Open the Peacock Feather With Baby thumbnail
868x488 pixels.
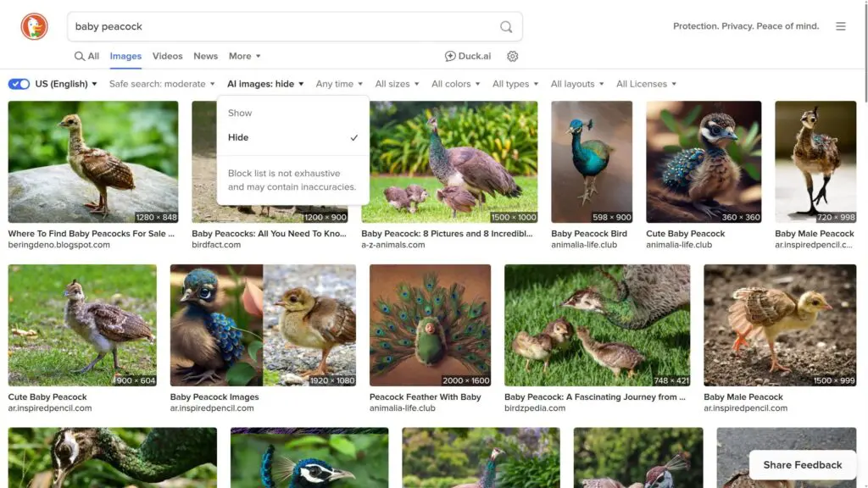tap(430, 325)
